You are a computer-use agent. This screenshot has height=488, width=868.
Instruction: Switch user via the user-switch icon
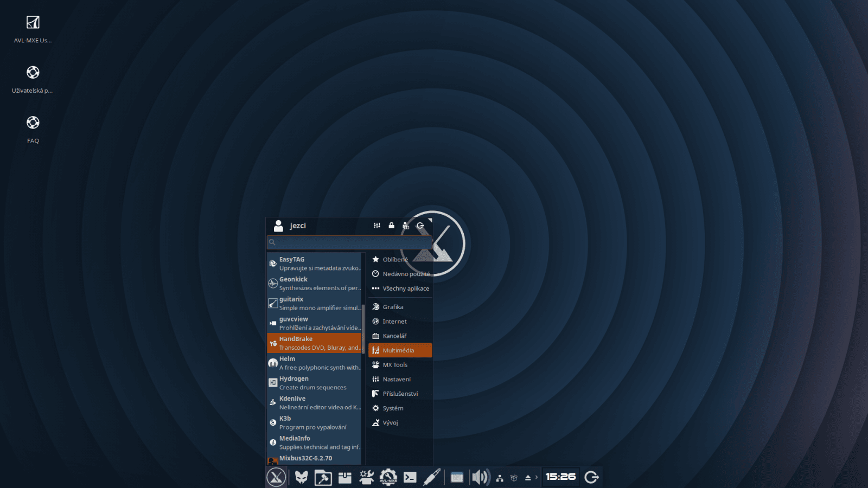[x=406, y=226]
